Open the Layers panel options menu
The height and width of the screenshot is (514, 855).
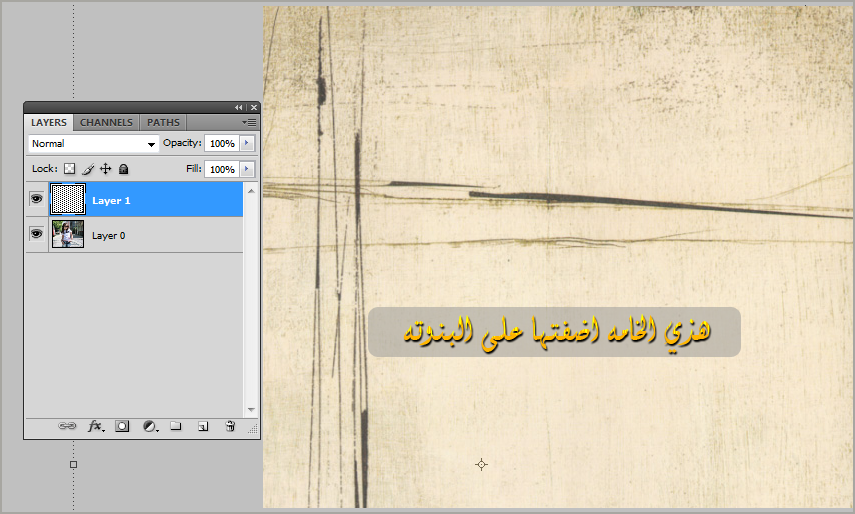(x=249, y=123)
